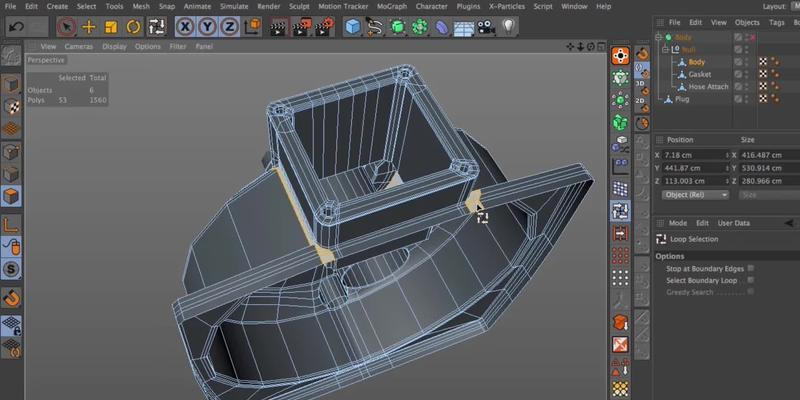This screenshot has height=400, width=800.
Task: Collapse the Null object tree expander
Action: coord(665,49)
